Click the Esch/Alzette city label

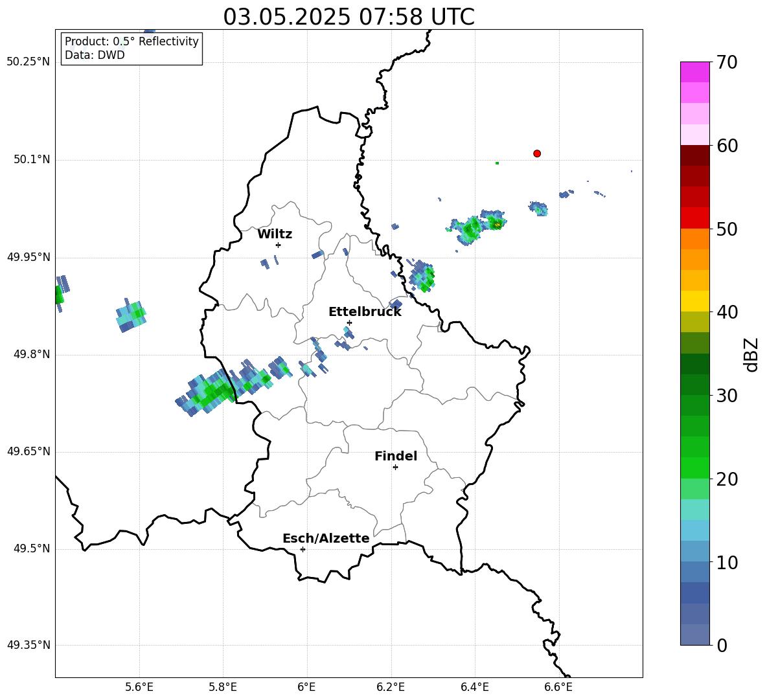[326, 538]
